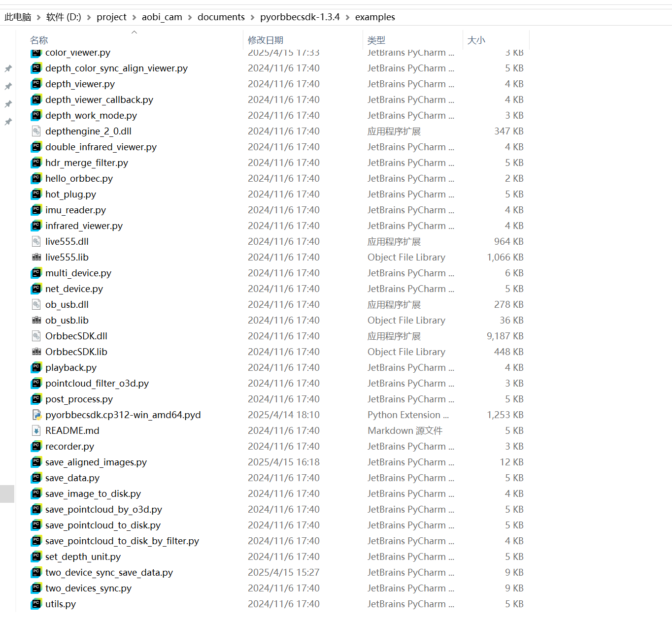Select save_image_to_disk.py file name
Viewport: 672px width, 620px height.
tap(93, 493)
